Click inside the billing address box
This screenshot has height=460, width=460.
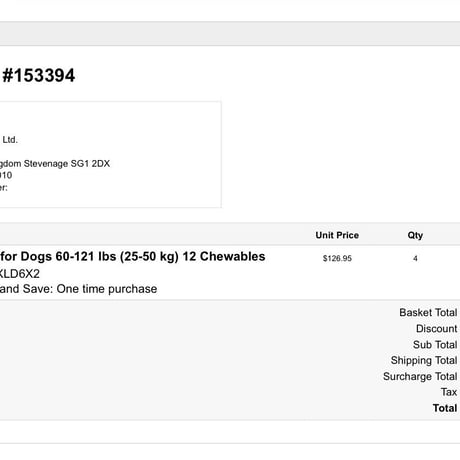(110, 154)
